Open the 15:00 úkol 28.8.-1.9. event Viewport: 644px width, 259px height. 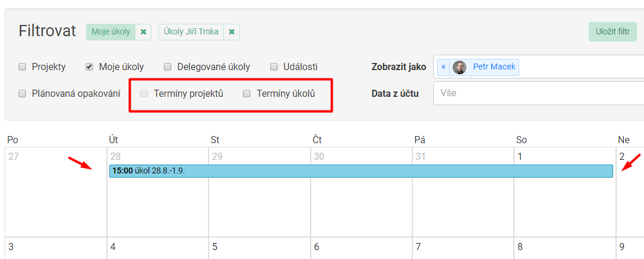[361, 171]
